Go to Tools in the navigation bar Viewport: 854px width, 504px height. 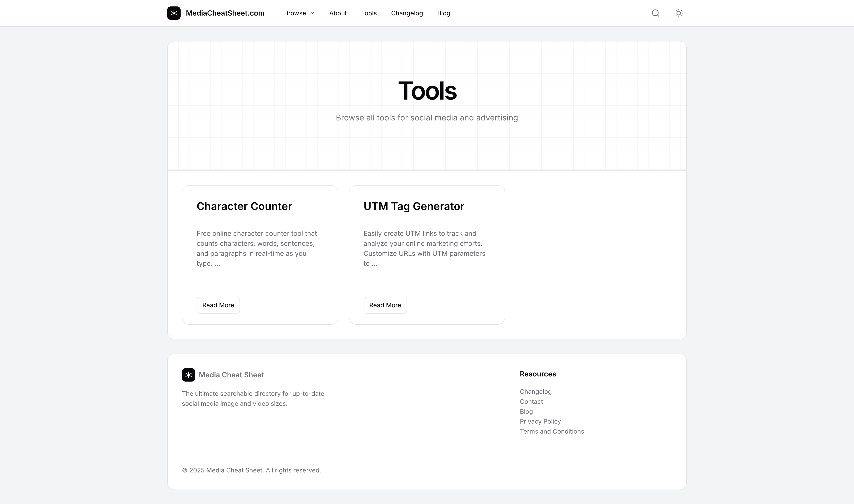[x=369, y=13]
